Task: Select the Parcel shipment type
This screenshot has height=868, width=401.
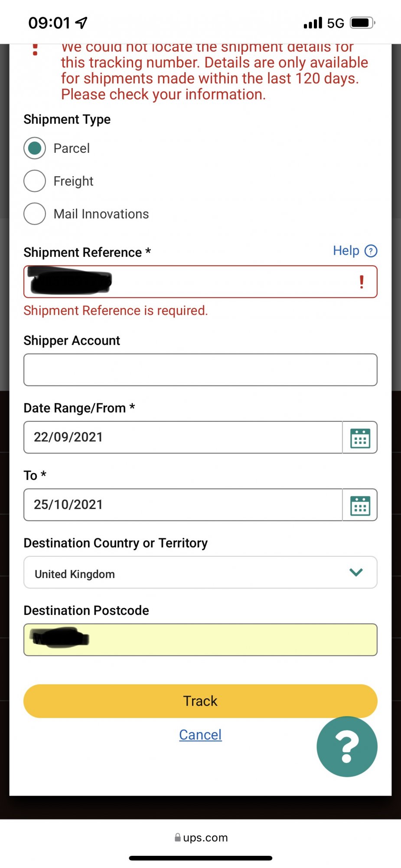Action: click(x=35, y=148)
